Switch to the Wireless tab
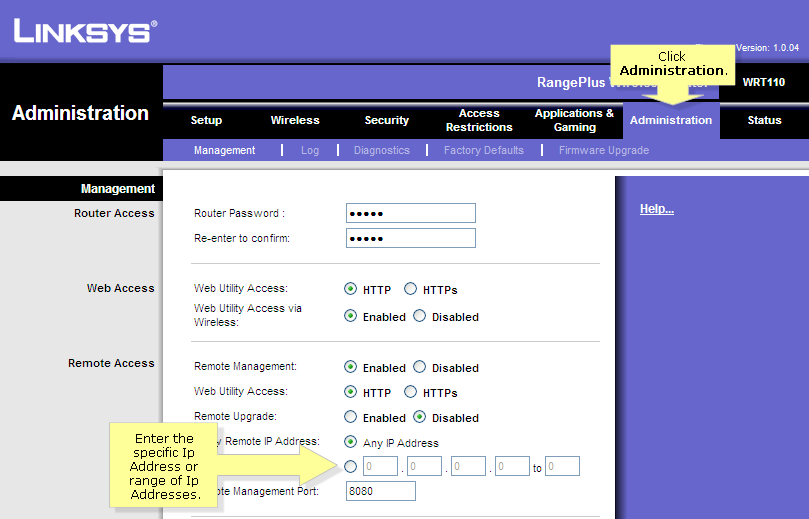The width and height of the screenshot is (809, 519). 295,121
